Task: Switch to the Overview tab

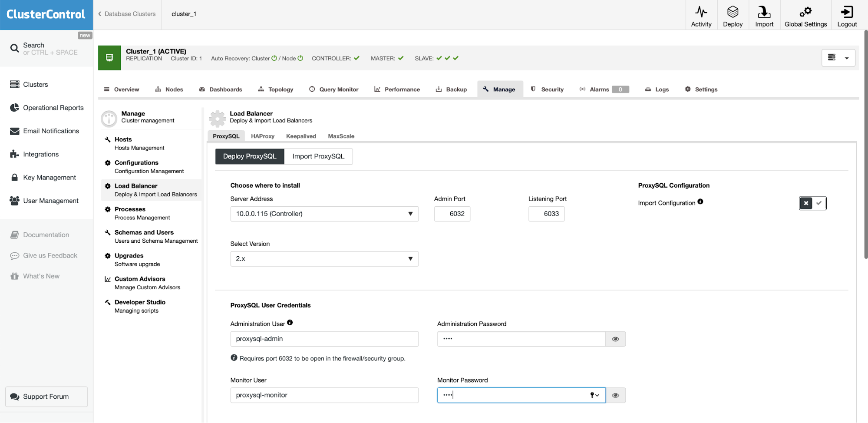Action: (122, 89)
